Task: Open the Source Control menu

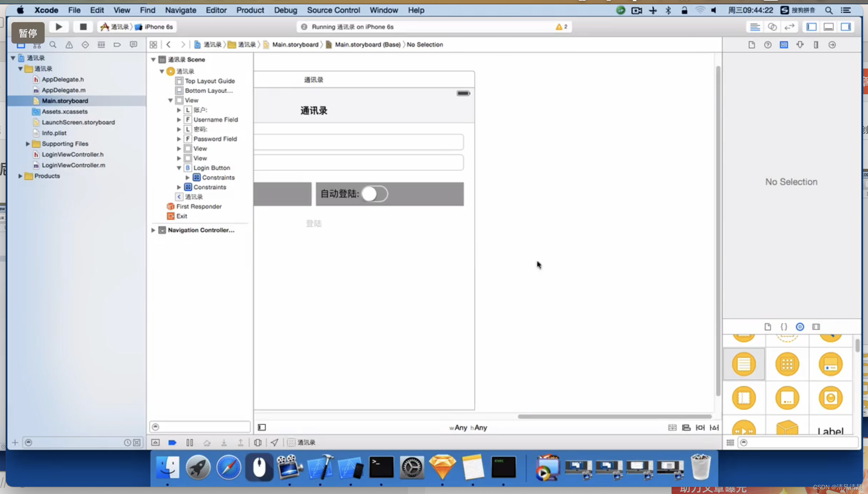Action: (x=333, y=10)
